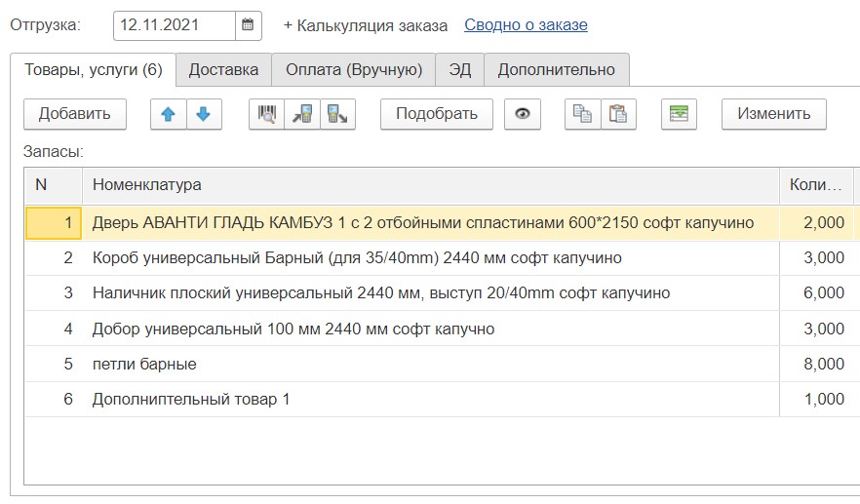This screenshot has height=504, width=860.
Task: Go to the Дополнительно tab
Action: 556,69
